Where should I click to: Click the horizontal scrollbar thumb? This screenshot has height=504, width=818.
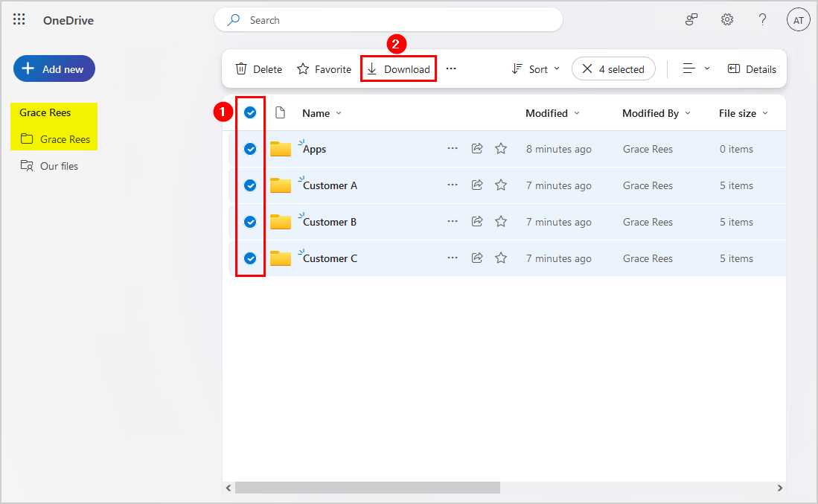(x=367, y=488)
